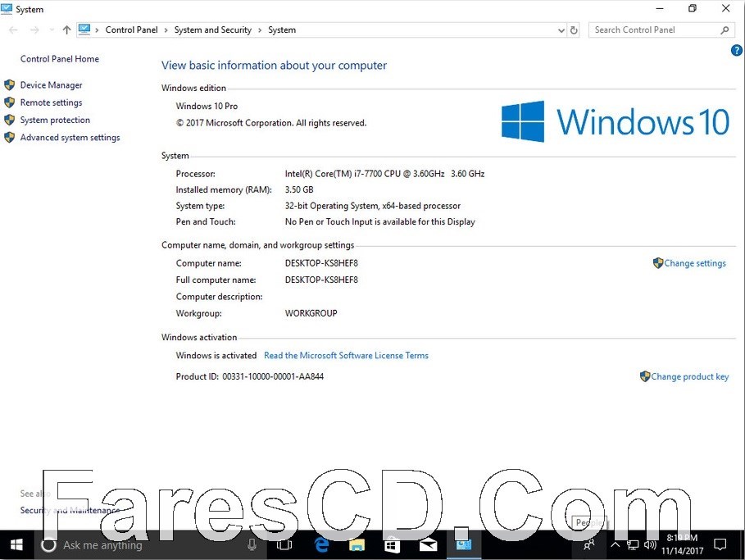
Task: Open System protection link
Action: tap(55, 121)
